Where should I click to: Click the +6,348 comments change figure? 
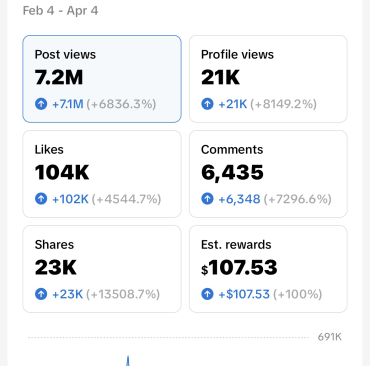pos(239,199)
